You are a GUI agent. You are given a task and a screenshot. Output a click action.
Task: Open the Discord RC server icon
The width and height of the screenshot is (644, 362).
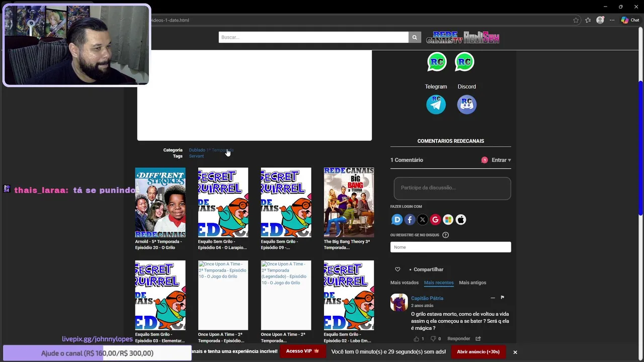click(467, 105)
